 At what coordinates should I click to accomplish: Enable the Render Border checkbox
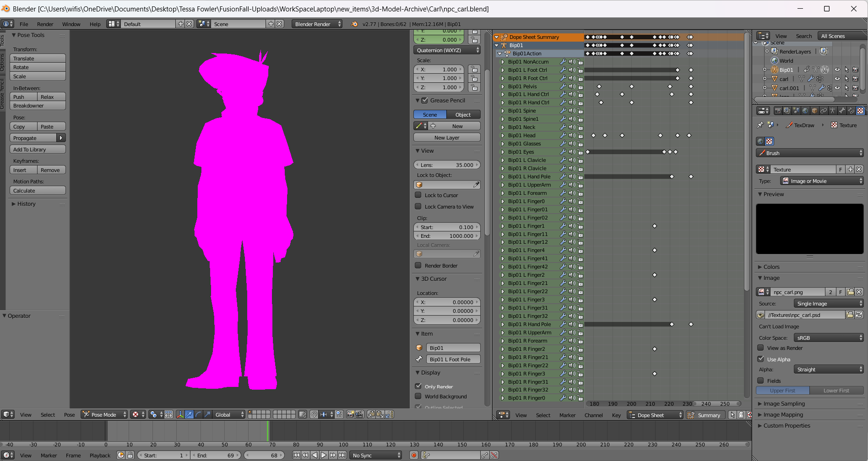tap(418, 265)
